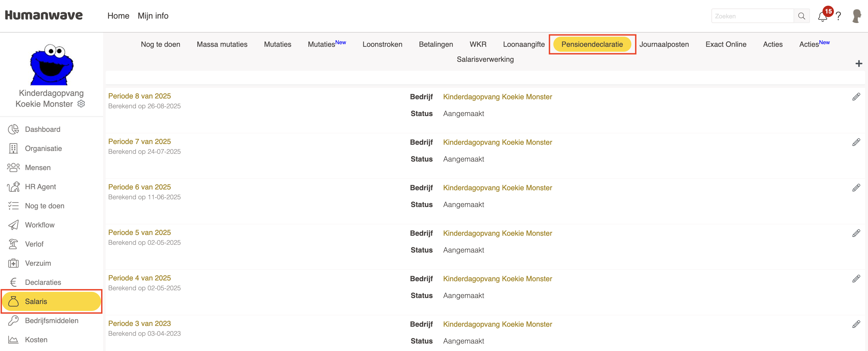Open Kinderdagopvang Koekie Monster in Periode 6 row
This screenshot has height=351, width=868.
point(497,188)
